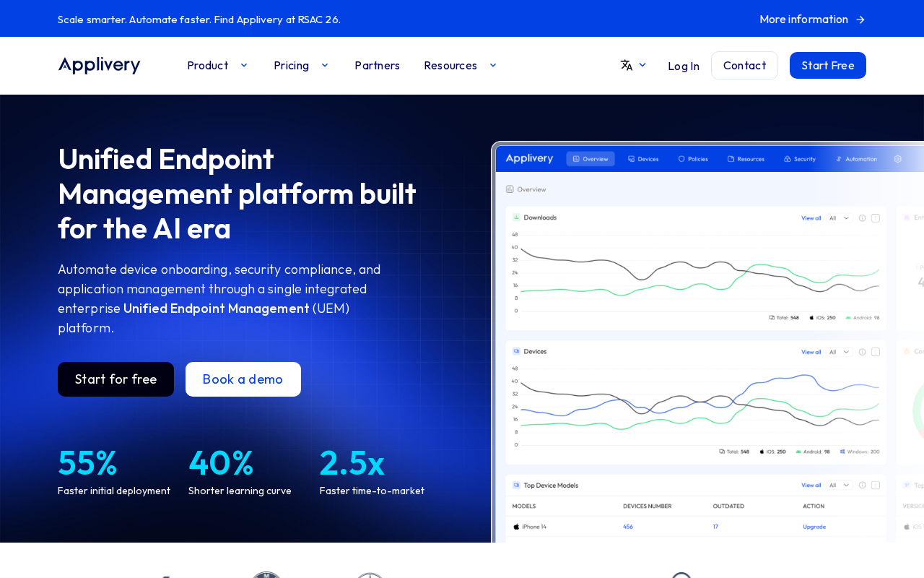Click the RSAC 26 announcement text
924x578 pixels.
[199, 20]
